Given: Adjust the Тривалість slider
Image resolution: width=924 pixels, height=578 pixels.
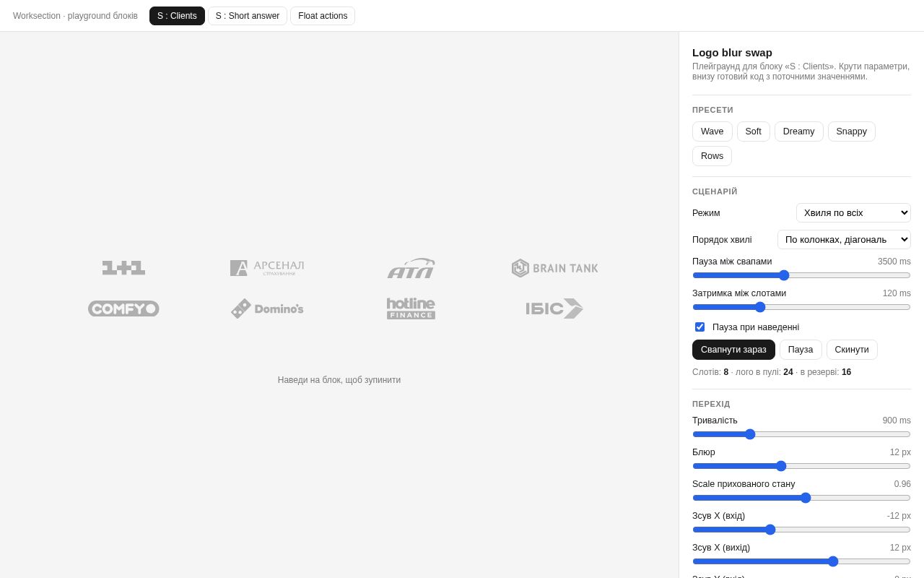Looking at the screenshot, I should [x=801, y=434].
